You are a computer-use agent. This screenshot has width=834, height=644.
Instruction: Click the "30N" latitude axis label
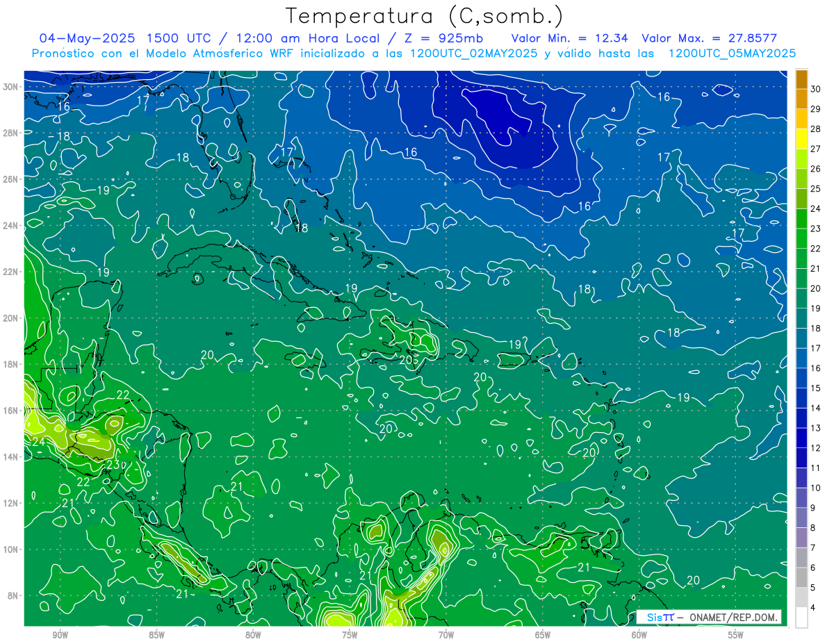(x=11, y=86)
